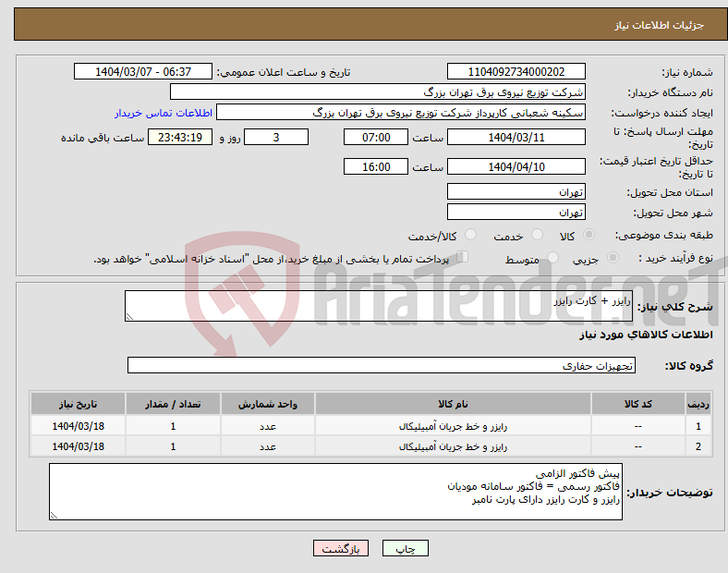Click the remaining time field 23:43:19
The width and height of the screenshot is (728, 573).
(x=180, y=137)
